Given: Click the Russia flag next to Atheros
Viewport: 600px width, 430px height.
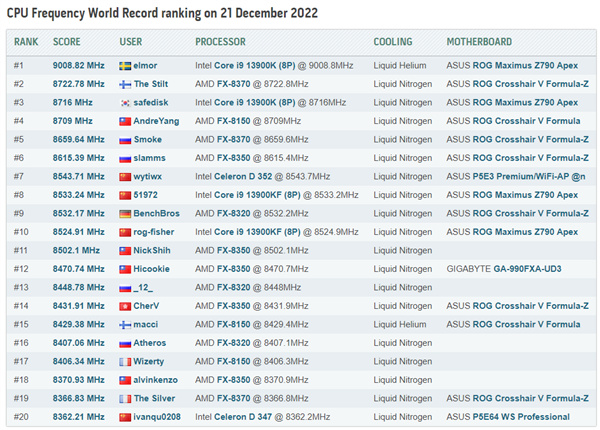Looking at the screenshot, I should pyautogui.click(x=125, y=344).
